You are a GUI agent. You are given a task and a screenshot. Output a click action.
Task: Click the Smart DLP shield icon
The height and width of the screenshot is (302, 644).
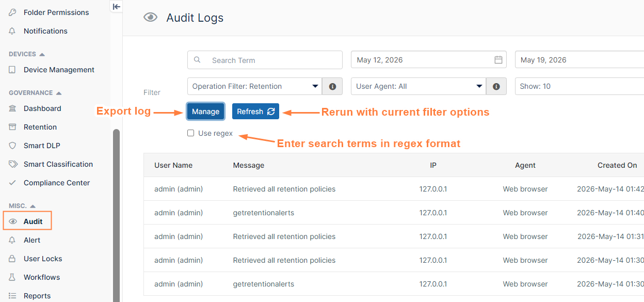(x=12, y=146)
